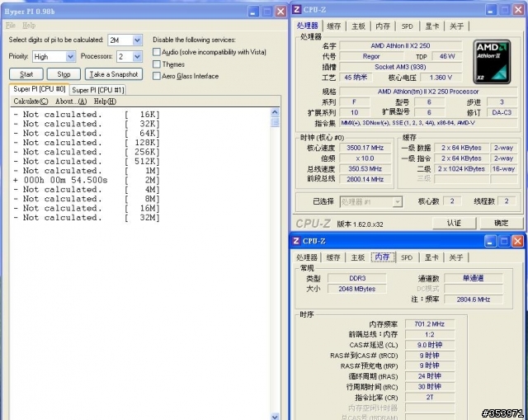Click the NB frequency value 2804.6 MHz

pyautogui.click(x=473, y=300)
